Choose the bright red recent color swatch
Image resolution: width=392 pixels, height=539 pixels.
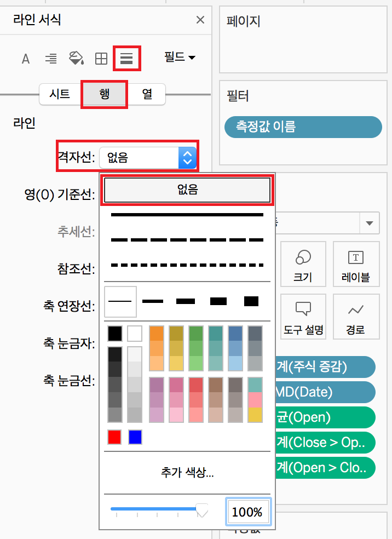114,437
